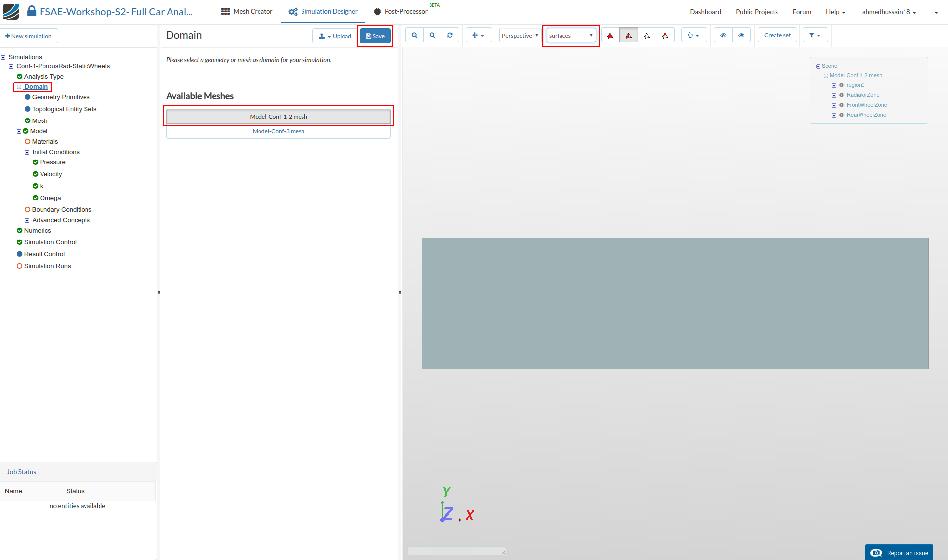Toggle visibility eye of RadiatorZone

[x=842, y=95]
